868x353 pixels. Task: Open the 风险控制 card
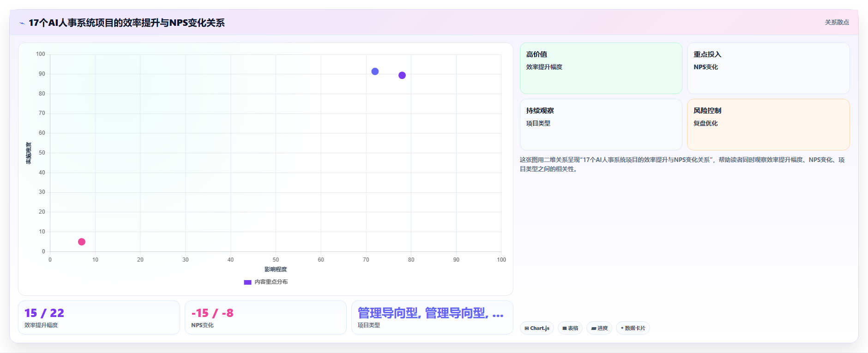click(768, 125)
